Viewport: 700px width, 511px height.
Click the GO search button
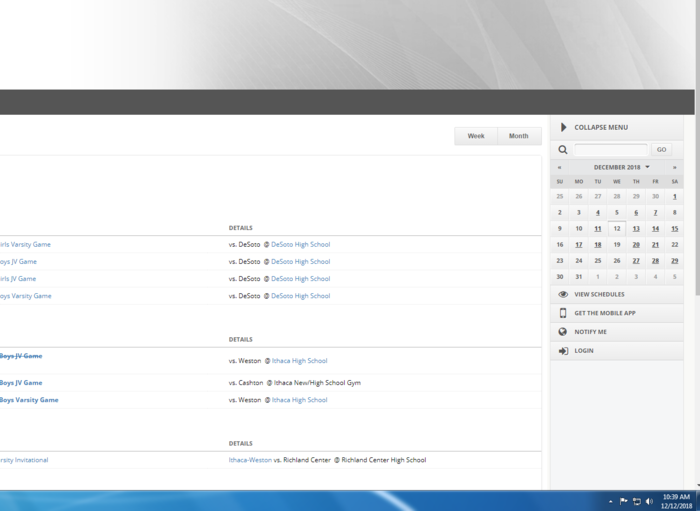pos(662,150)
